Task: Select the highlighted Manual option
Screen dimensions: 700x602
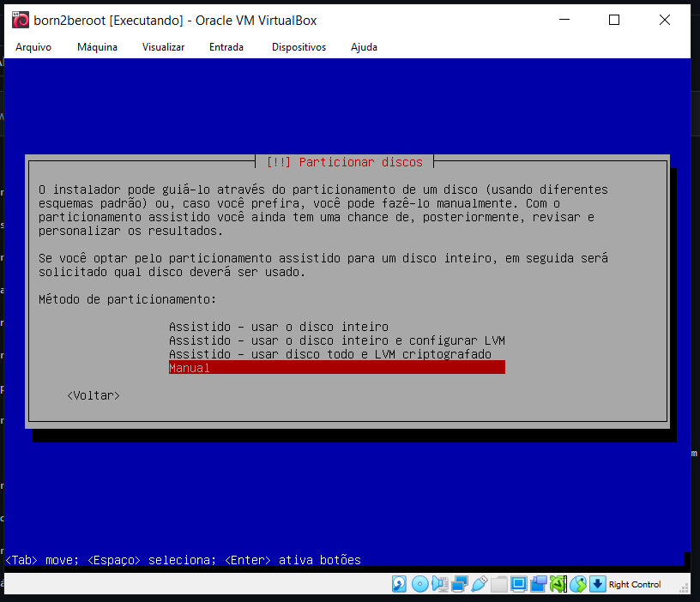Action: pos(337,368)
